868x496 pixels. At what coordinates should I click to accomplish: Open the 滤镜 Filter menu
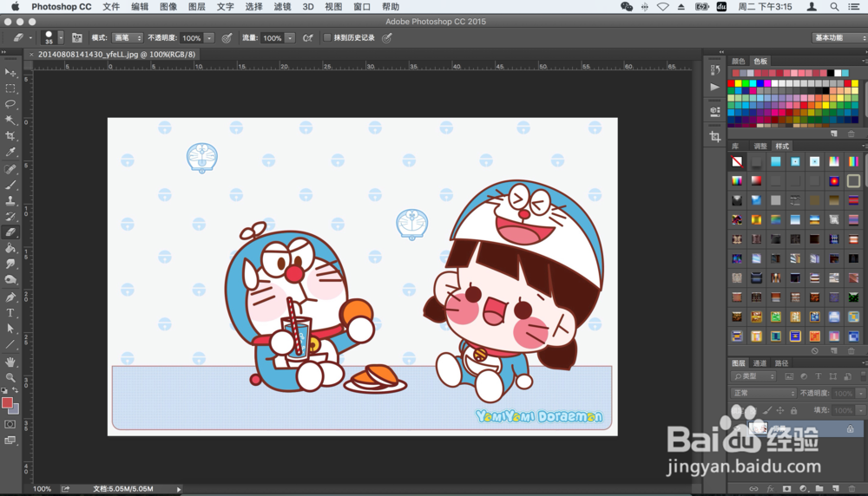click(x=282, y=7)
